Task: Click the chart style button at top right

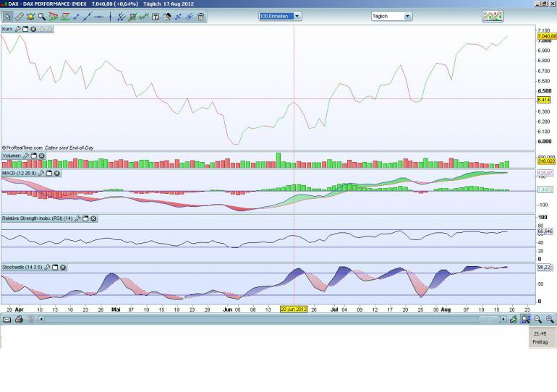Action: pyautogui.click(x=492, y=16)
